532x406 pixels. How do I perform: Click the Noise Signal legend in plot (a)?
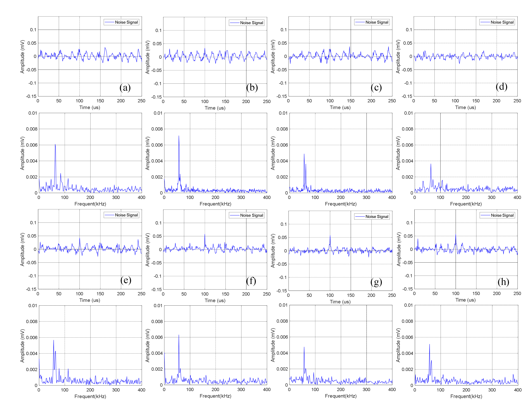pyautogui.click(x=121, y=22)
